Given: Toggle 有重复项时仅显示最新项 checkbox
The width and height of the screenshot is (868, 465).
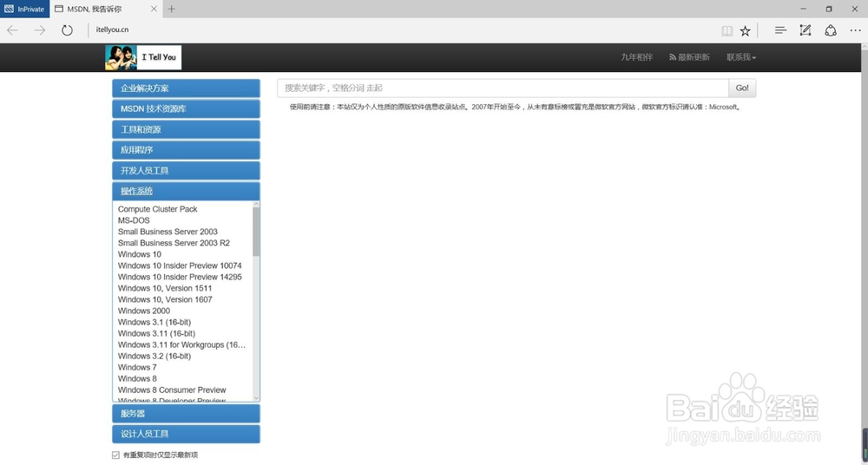Looking at the screenshot, I should click(115, 455).
